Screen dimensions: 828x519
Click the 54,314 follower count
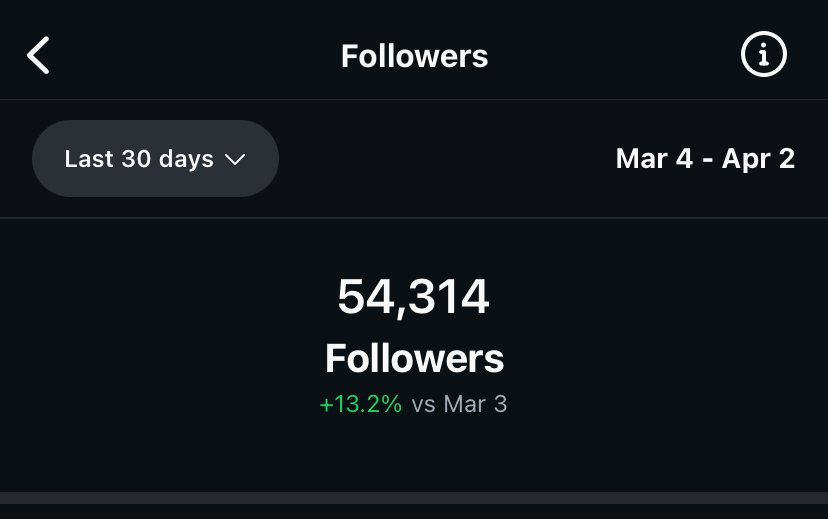[413, 297]
